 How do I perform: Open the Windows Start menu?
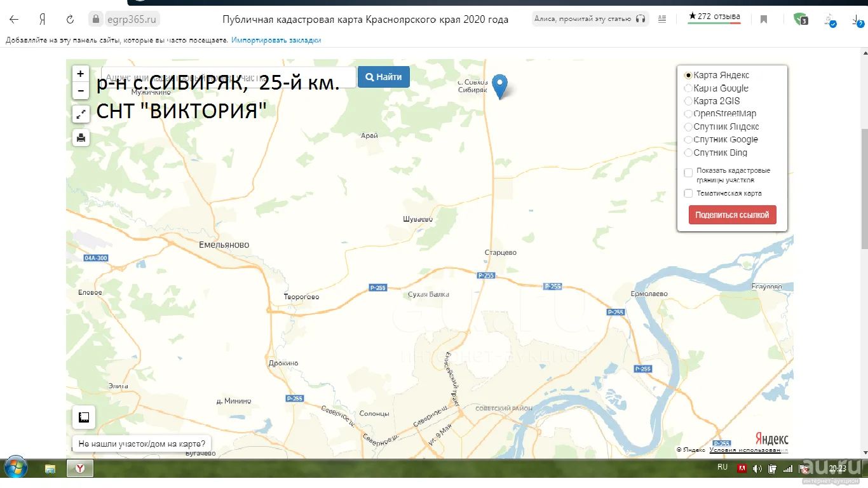click(16, 468)
